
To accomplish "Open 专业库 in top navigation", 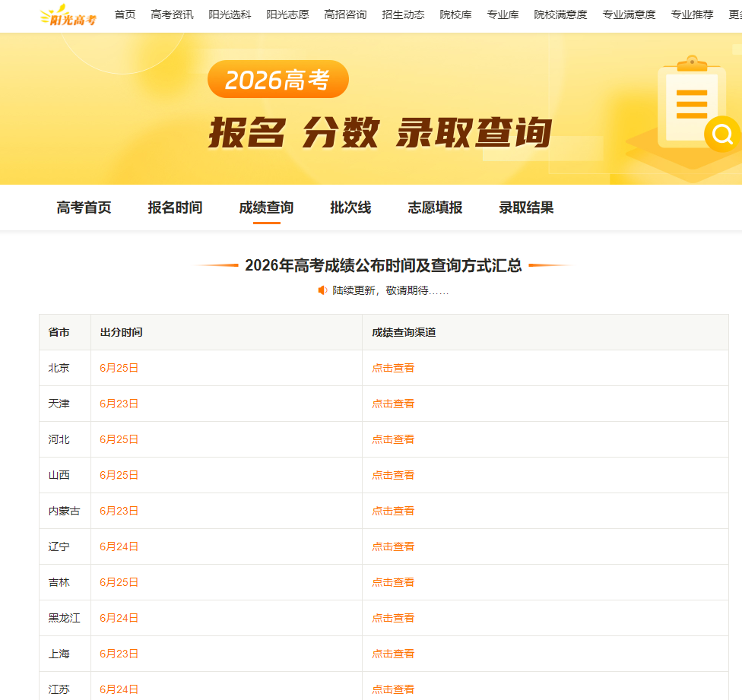I will tap(503, 14).
